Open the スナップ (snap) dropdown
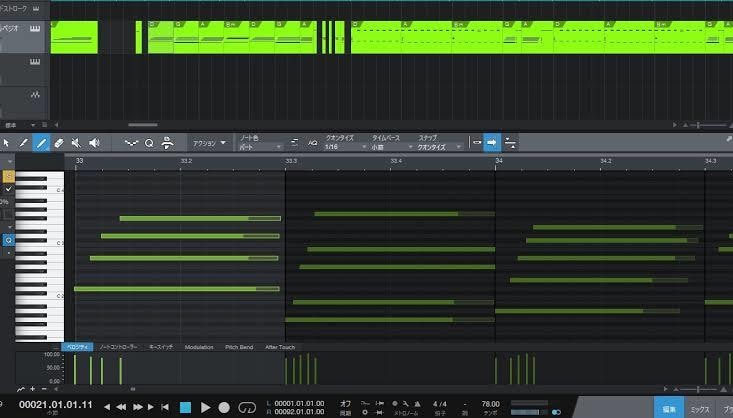Image resolution: width=733 pixels, height=418 pixels. point(439,147)
